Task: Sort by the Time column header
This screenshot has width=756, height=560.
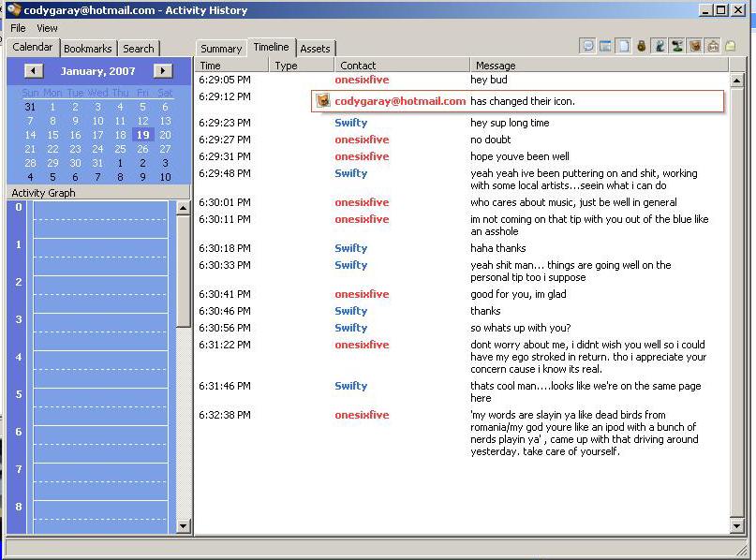Action: pos(231,65)
